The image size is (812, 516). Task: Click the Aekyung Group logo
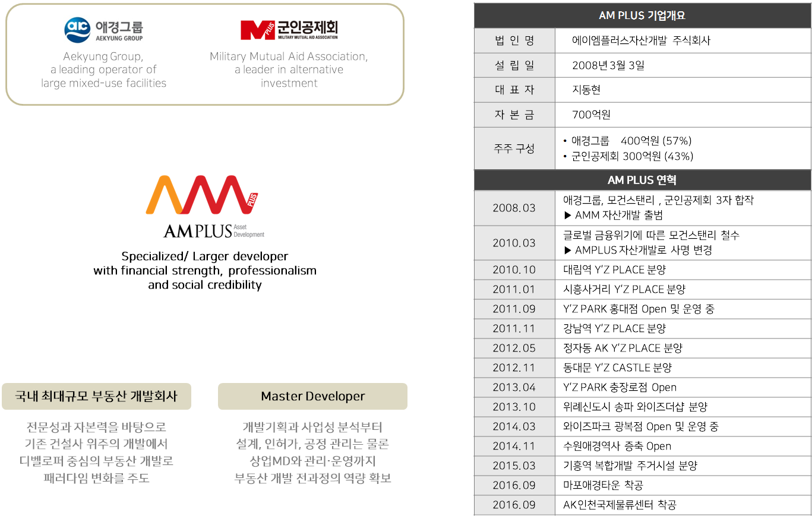pos(104,30)
